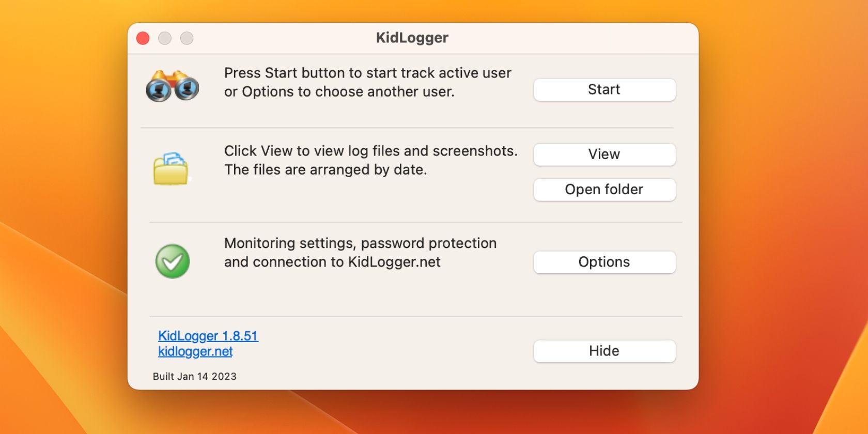Click the minimize window button
The width and height of the screenshot is (868, 434).
click(165, 38)
